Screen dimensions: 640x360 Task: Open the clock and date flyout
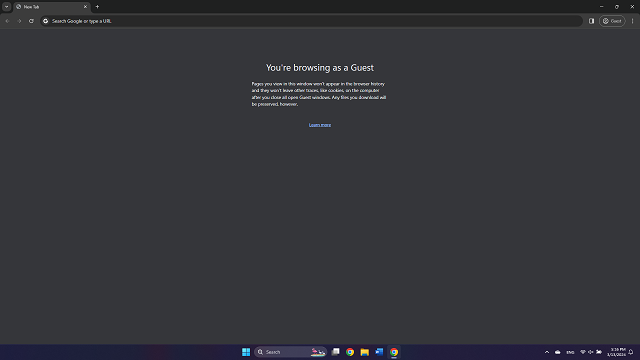[616, 352]
